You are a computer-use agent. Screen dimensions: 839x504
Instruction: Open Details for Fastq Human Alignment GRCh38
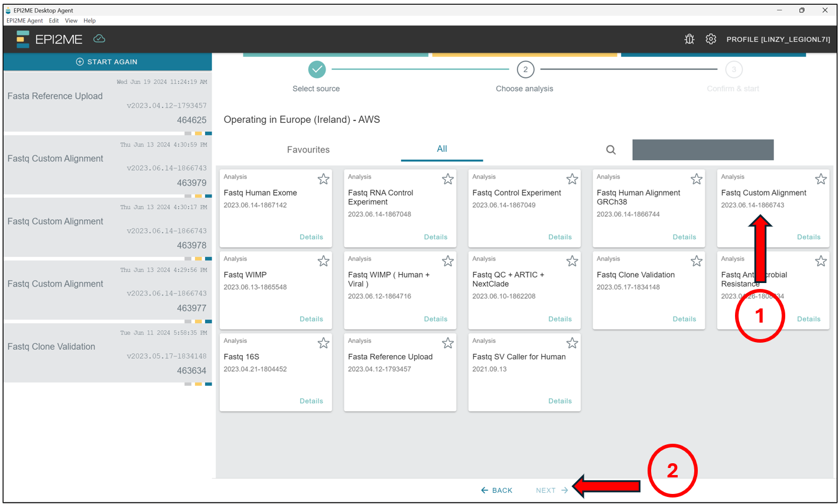coord(684,237)
